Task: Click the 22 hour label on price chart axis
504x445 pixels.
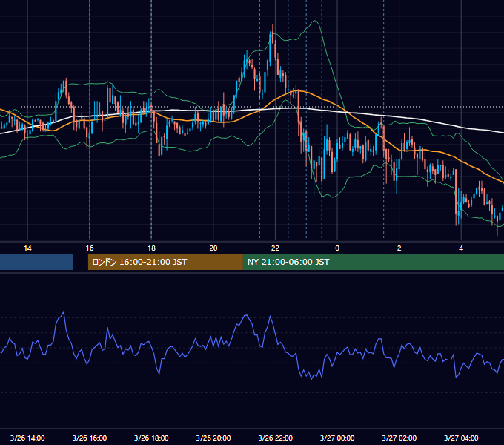Action: (x=275, y=248)
